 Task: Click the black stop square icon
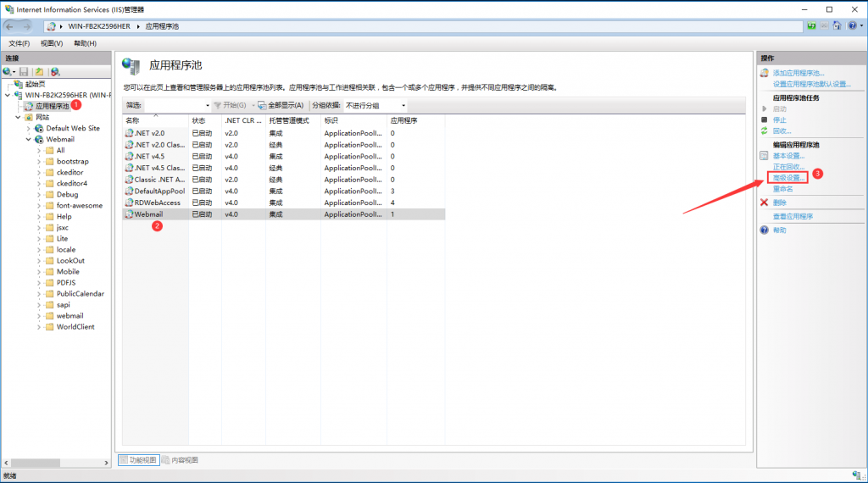pyautogui.click(x=764, y=119)
